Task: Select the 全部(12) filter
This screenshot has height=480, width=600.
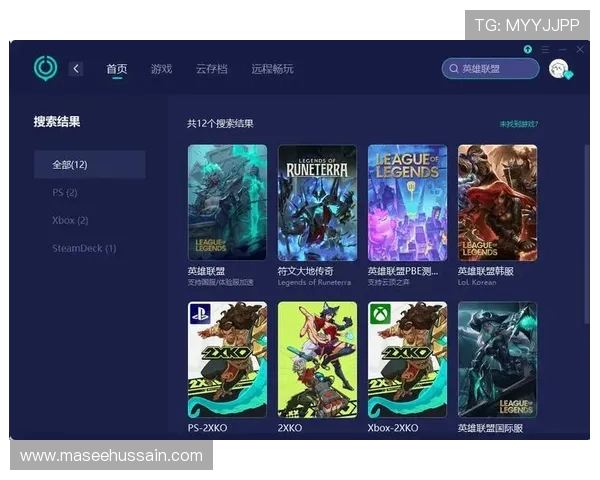Action: pos(90,165)
